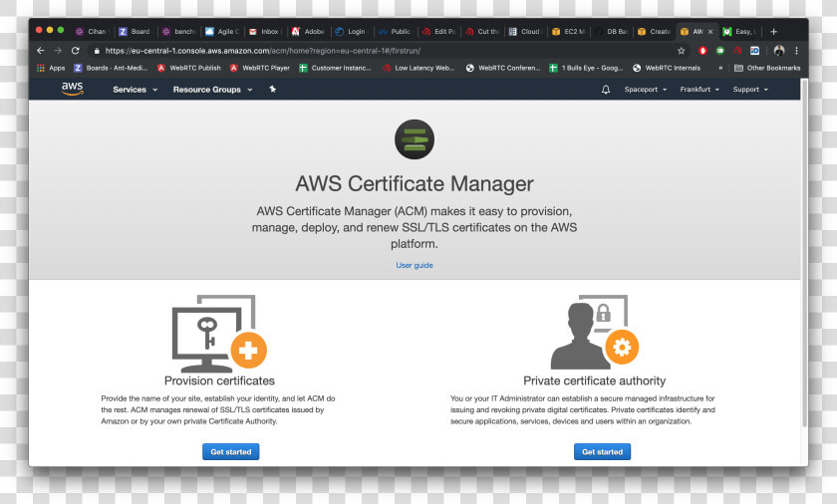The width and height of the screenshot is (837, 504).
Task: Open the 1 Bulls Eye - Goog bookmark
Action: coord(586,68)
